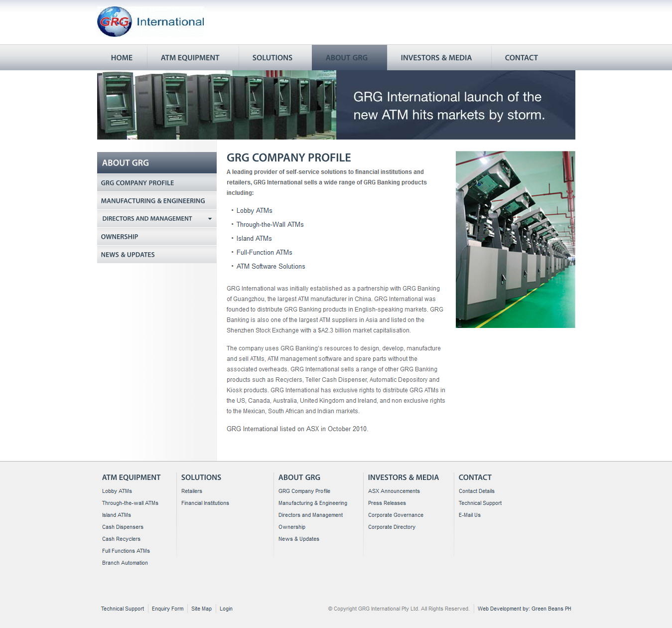672x628 pixels.
Task: Open the Site Map link
Action: point(201,609)
